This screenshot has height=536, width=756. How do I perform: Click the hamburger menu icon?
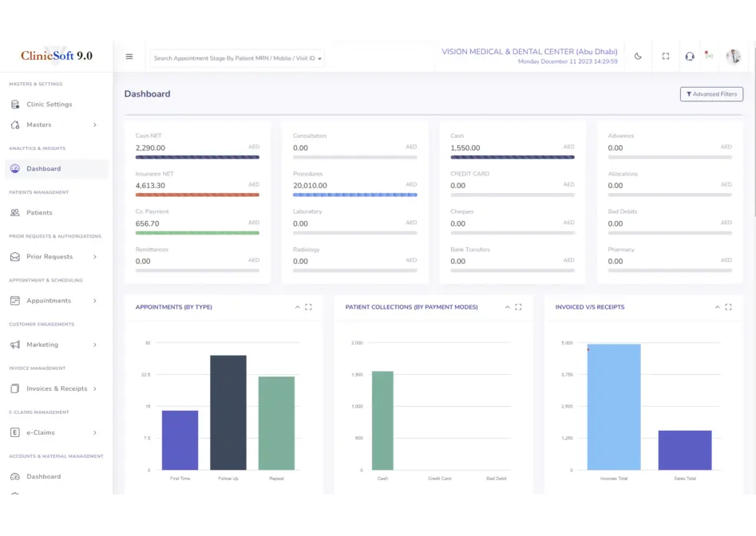pos(129,57)
